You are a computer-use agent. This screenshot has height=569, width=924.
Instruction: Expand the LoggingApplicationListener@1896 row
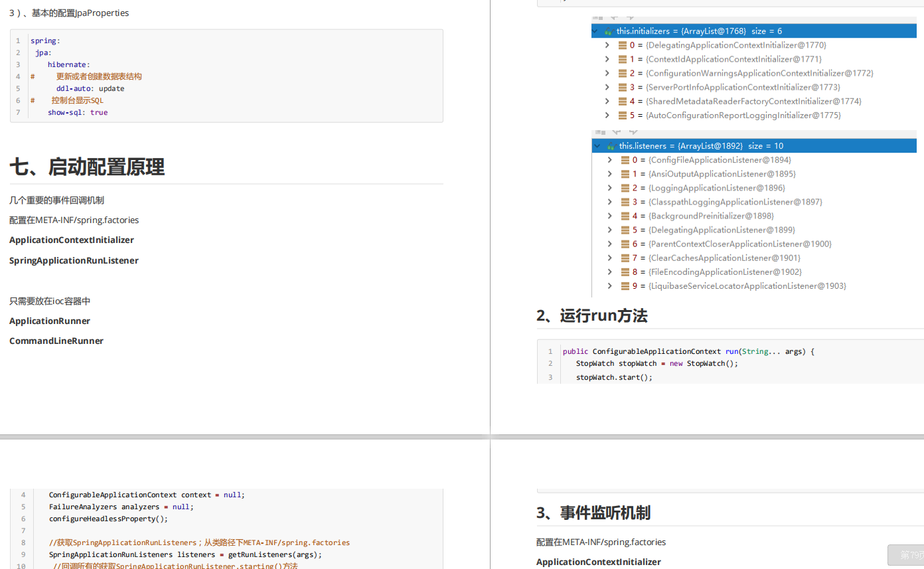(610, 188)
